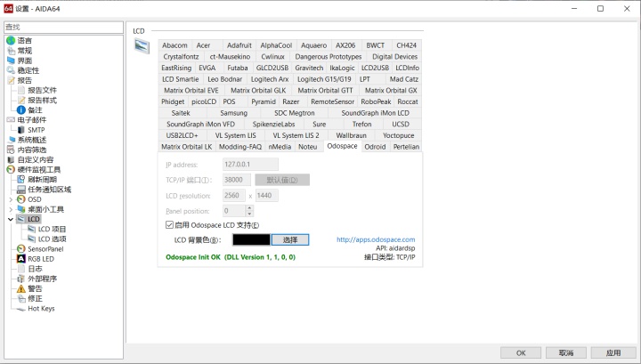The height and width of the screenshot is (364, 641).
Task: Click the 外部程序 icon
Action: tap(21, 279)
